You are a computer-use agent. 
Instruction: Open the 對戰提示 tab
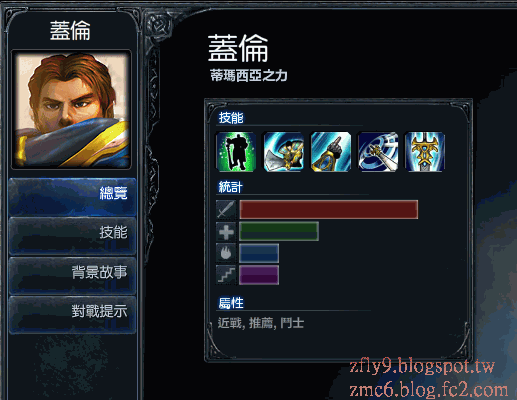click(72, 315)
